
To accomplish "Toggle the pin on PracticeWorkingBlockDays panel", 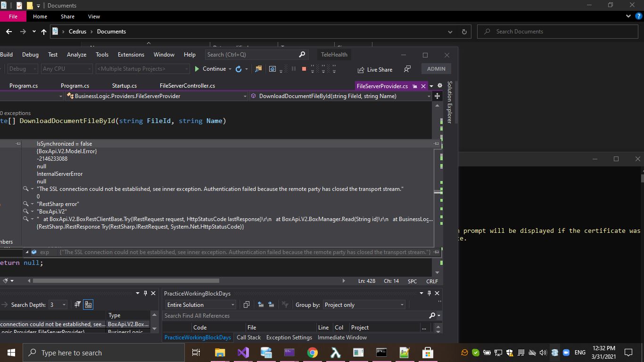I will pyautogui.click(x=429, y=293).
